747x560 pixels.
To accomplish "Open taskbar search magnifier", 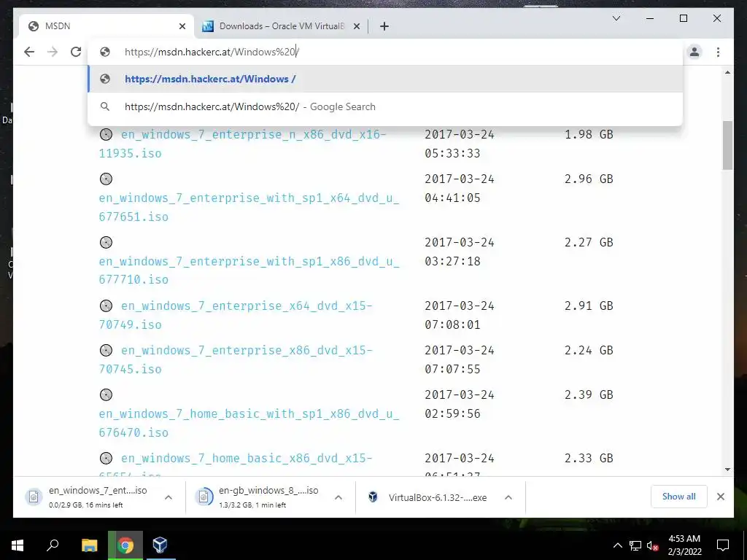I will point(53,545).
